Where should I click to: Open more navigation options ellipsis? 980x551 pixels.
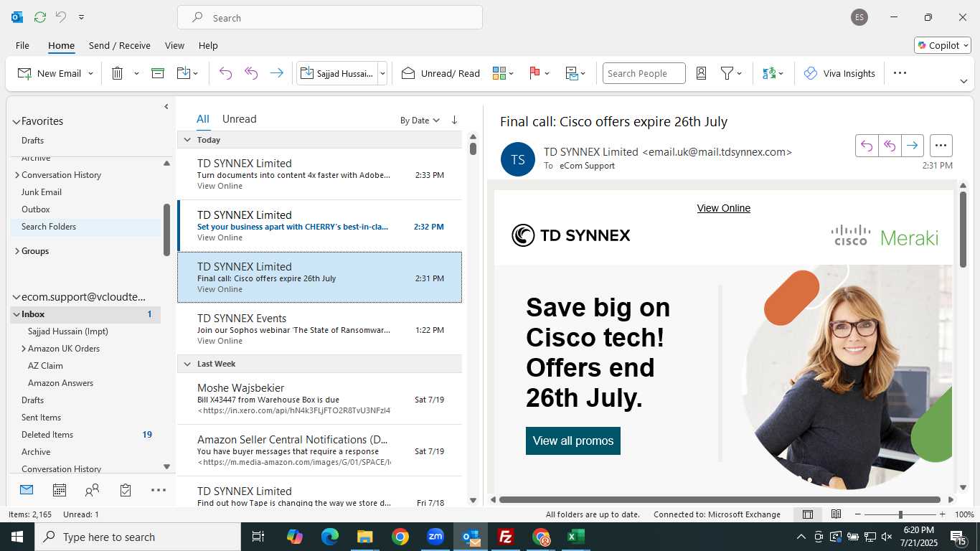point(159,490)
